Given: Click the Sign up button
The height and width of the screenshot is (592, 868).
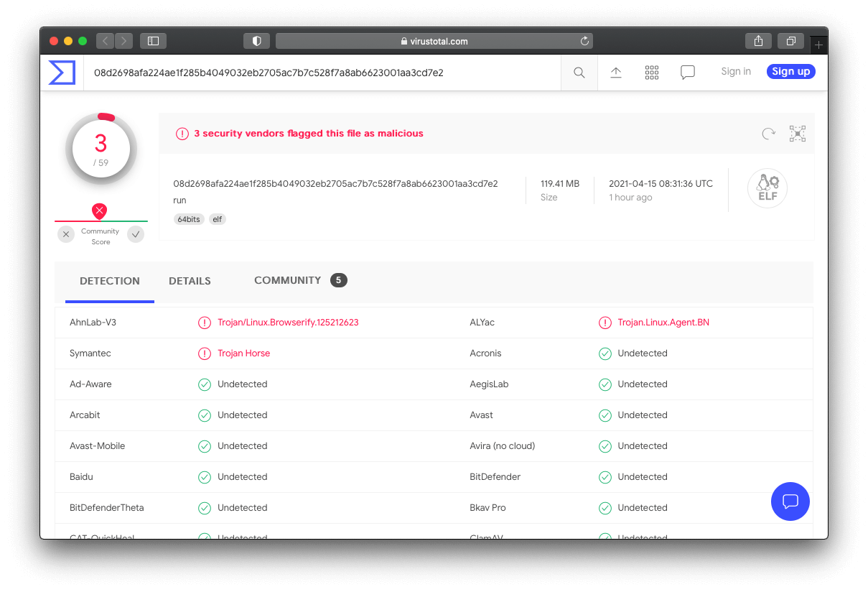Looking at the screenshot, I should pyautogui.click(x=791, y=71).
